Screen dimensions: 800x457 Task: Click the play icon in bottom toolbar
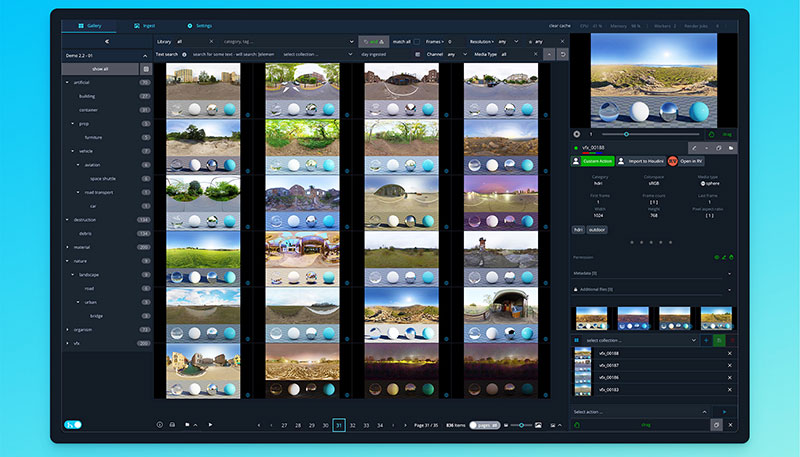coord(210,425)
